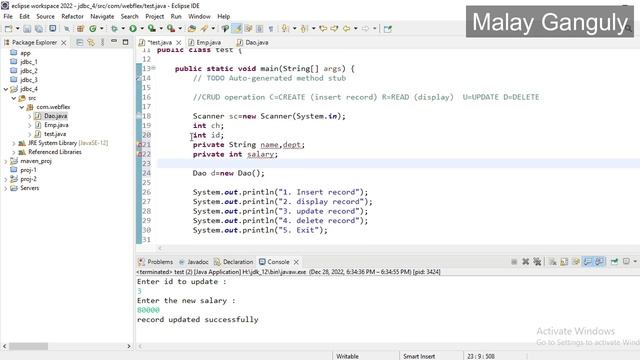640x360 pixels.
Task: Click the Open Perspective icon
Action: pyautogui.click(x=388, y=29)
